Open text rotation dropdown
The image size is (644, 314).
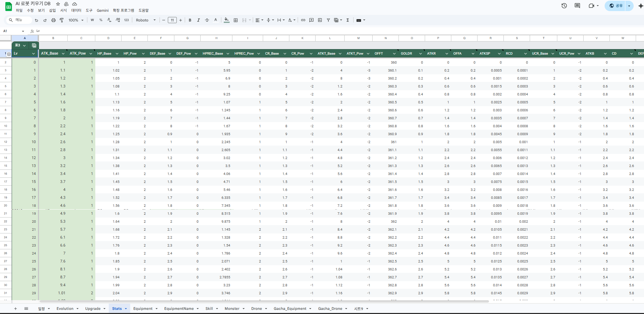coord(291,20)
